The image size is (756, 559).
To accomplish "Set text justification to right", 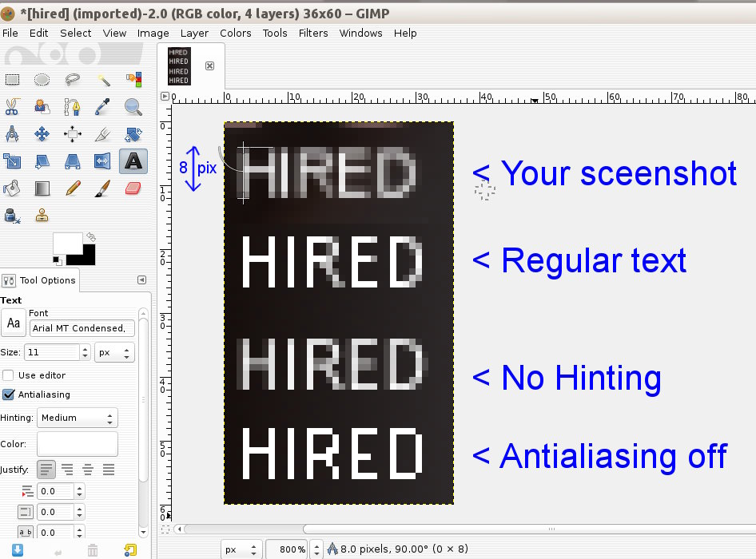I will pos(67,470).
